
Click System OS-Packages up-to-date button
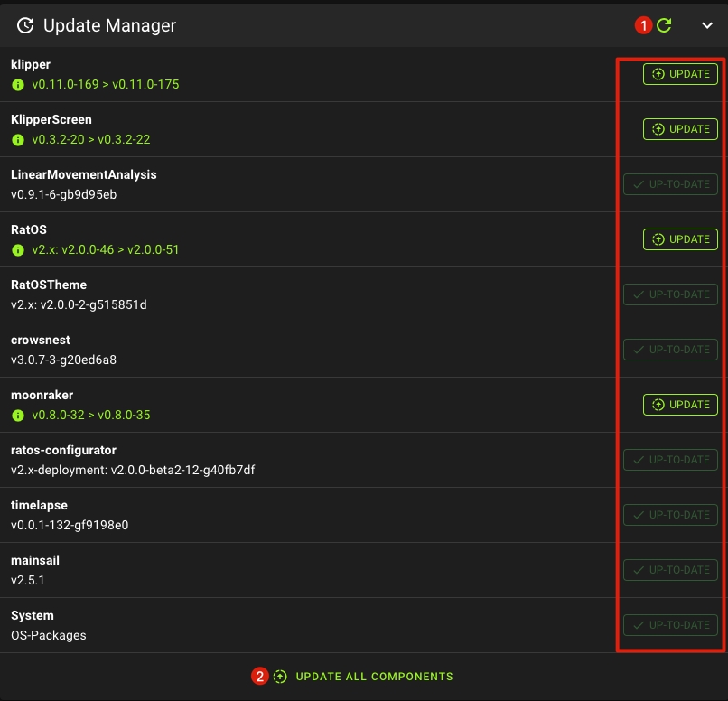tap(670, 625)
